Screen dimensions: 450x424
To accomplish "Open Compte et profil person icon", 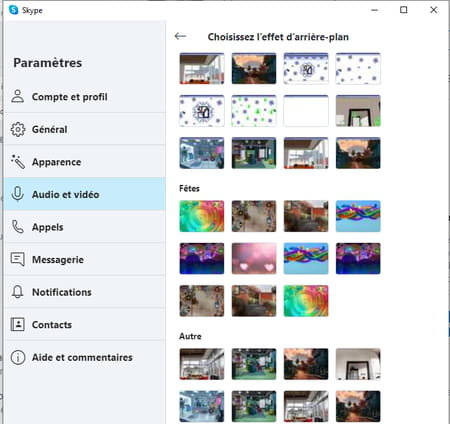I will [x=18, y=97].
